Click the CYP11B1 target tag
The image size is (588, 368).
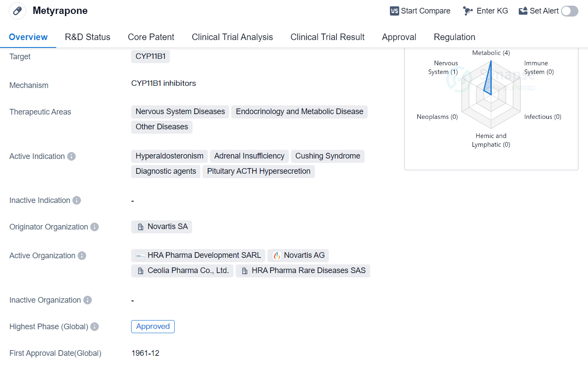click(x=150, y=56)
